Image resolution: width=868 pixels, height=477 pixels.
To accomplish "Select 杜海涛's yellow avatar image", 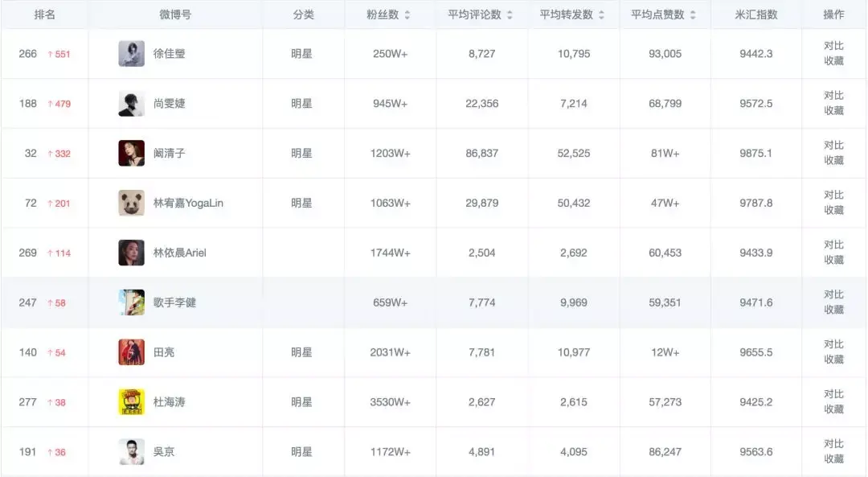I will [x=131, y=402].
